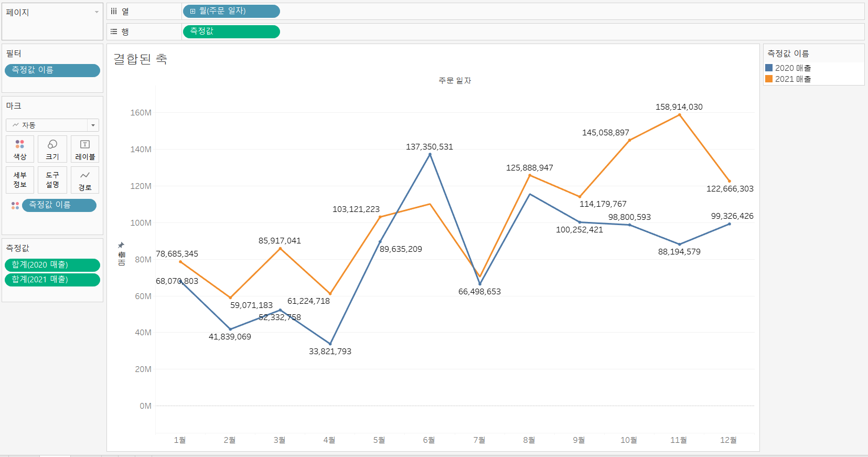The height and width of the screenshot is (457, 868).
Task: Click the 103,121,223 data label
Action: click(356, 209)
